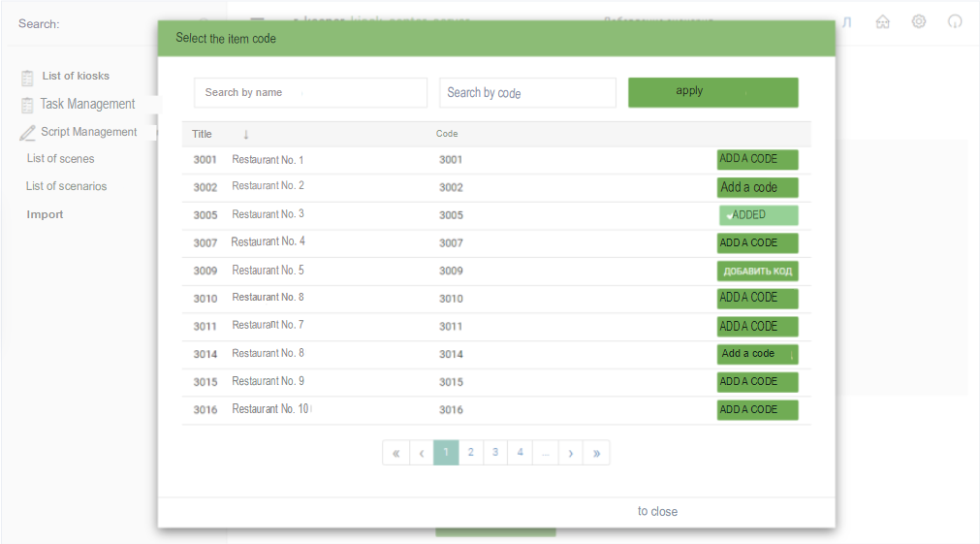Toggle the ADDED state for Restaurant No. 3
This screenshot has height=544, width=980.
coord(758,215)
